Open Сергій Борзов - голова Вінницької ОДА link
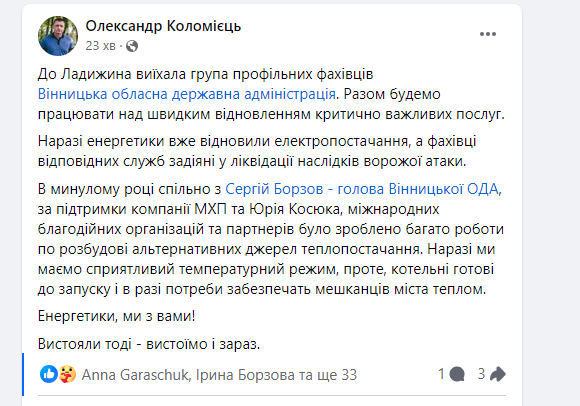The width and height of the screenshot is (580, 406). 362,189
